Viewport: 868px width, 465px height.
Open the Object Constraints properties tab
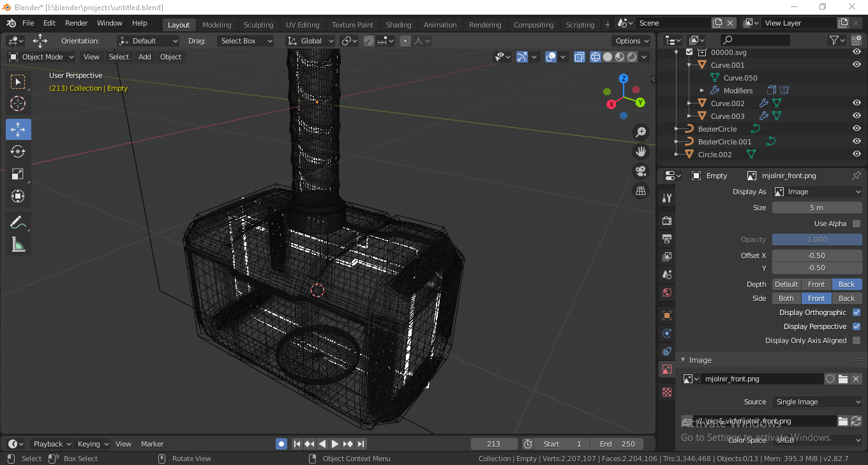pos(667,351)
